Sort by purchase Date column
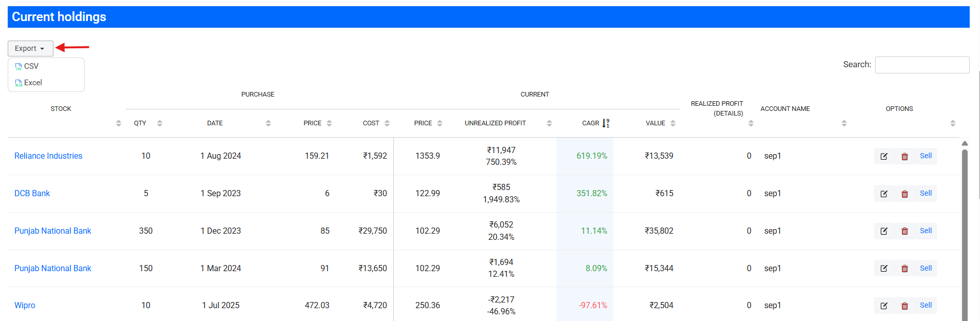Image resolution: width=980 pixels, height=321 pixels. pos(268,123)
